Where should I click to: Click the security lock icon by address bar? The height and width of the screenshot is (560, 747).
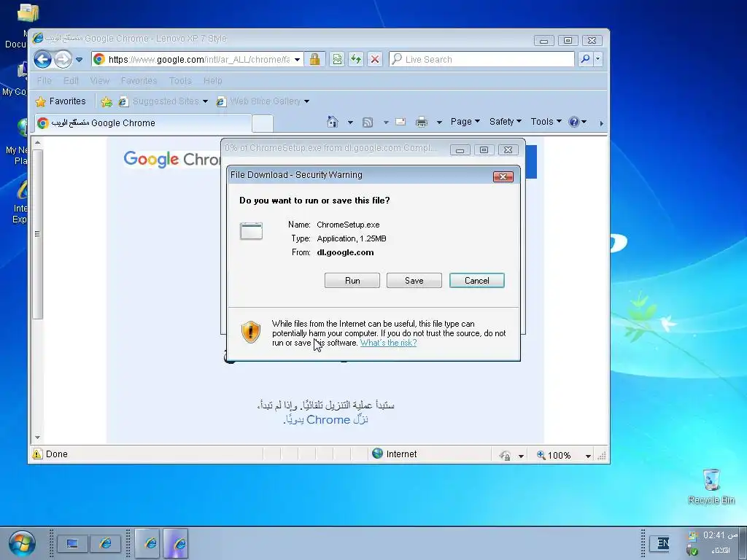pos(314,60)
